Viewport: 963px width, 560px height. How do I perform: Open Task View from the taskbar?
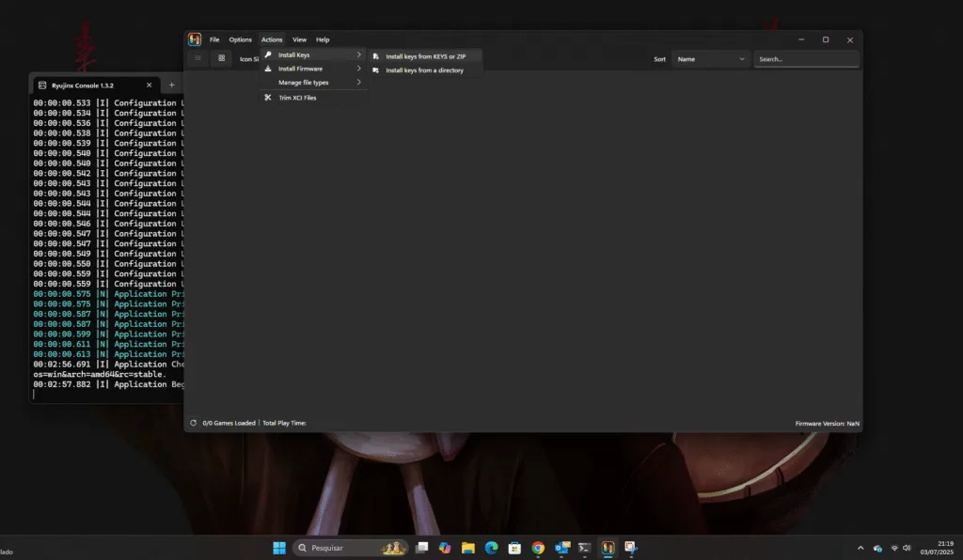click(x=422, y=548)
